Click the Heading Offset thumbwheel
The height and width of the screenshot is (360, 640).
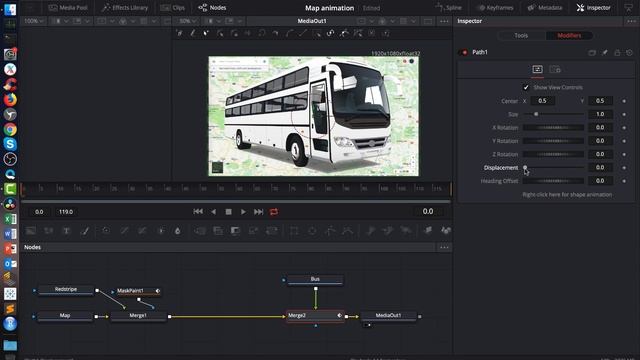pos(553,181)
